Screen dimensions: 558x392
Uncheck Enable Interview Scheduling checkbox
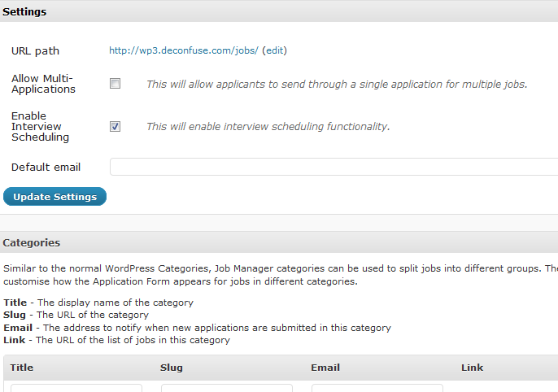[x=115, y=126]
